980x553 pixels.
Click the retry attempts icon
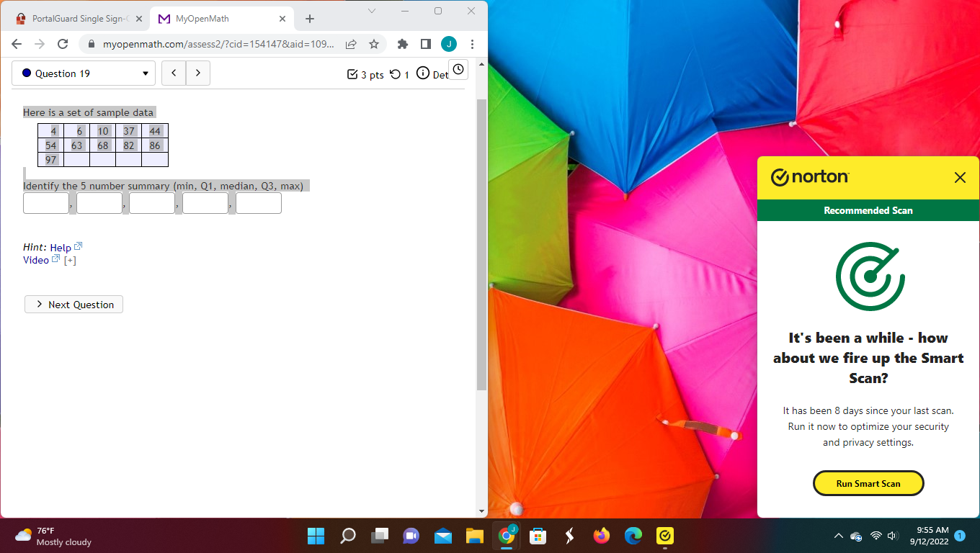click(395, 74)
